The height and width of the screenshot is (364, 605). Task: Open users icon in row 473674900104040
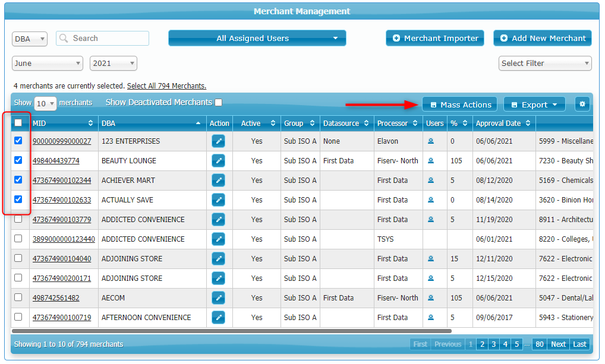[x=431, y=259]
